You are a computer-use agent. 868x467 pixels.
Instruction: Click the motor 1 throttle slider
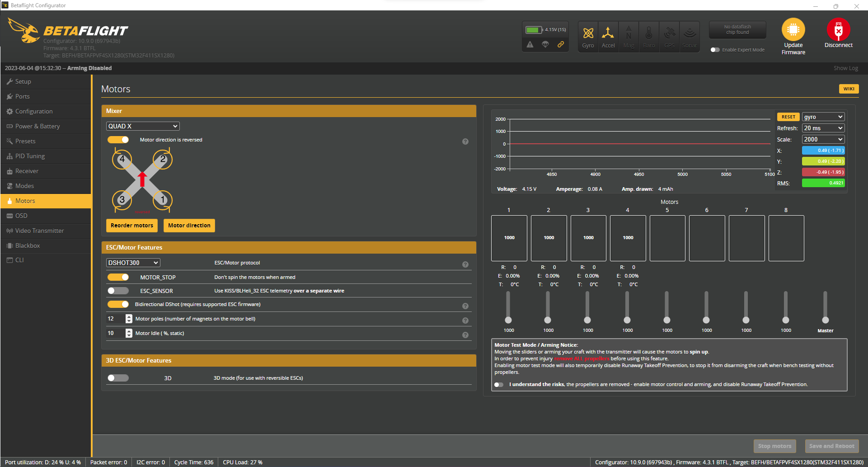tap(508, 307)
